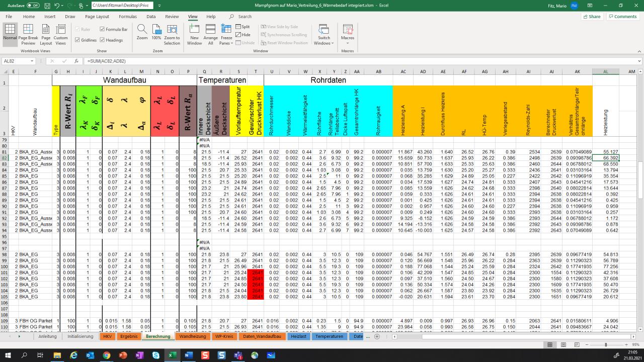The image size is (644, 362).
Task: Click Hide window option
Action: click(x=243, y=35)
